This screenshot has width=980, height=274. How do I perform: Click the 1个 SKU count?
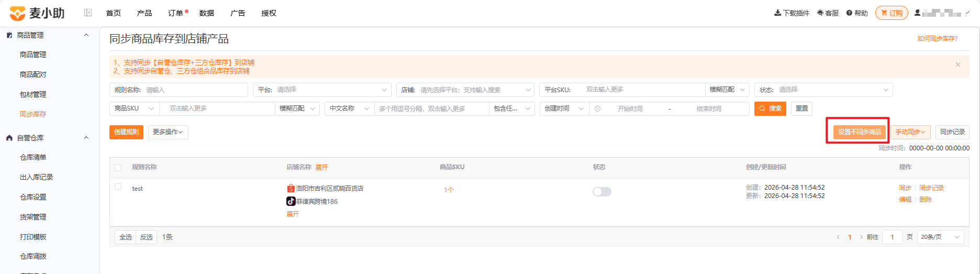click(x=449, y=190)
